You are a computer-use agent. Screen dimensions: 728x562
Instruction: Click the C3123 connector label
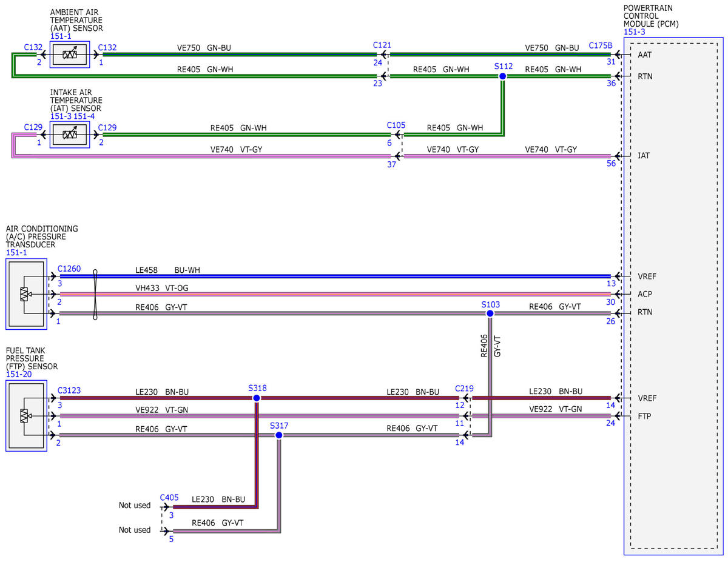[x=69, y=390]
